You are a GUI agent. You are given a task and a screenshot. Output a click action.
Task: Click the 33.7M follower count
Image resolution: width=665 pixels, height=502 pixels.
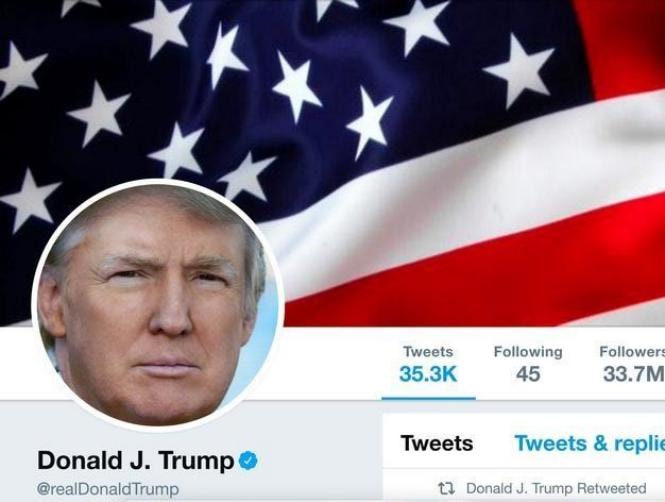tap(634, 374)
